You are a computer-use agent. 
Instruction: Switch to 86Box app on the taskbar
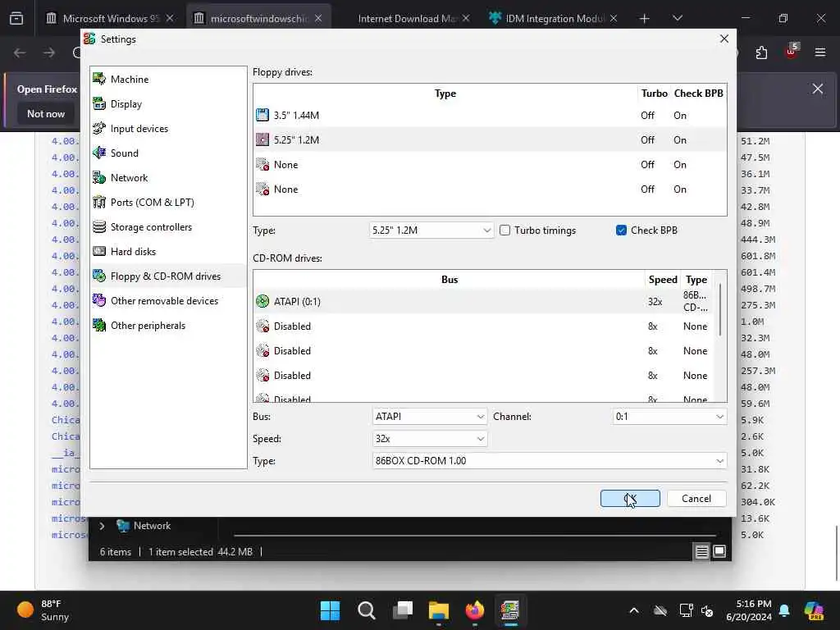[510, 610]
